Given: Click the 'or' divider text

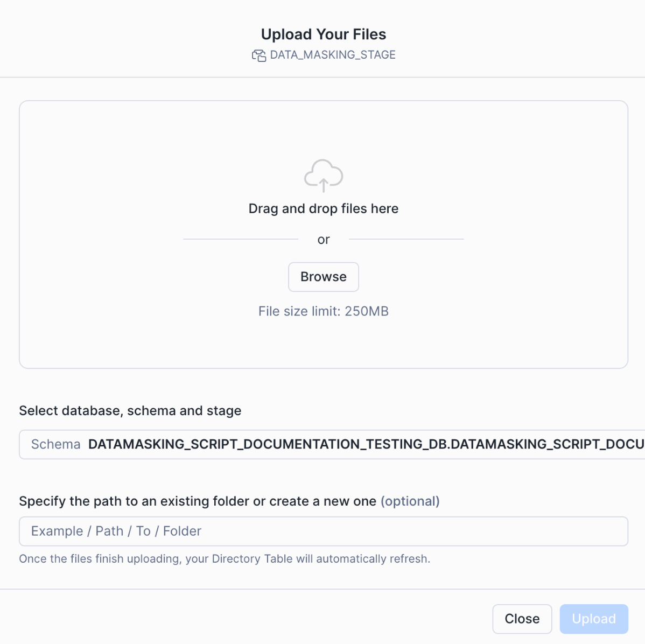Looking at the screenshot, I should [324, 240].
